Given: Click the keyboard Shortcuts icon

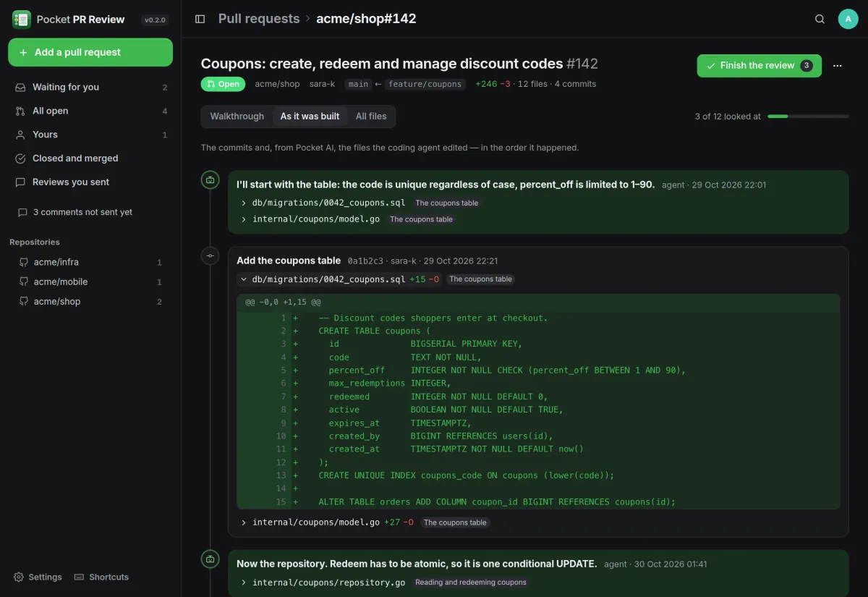Looking at the screenshot, I should 79,577.
